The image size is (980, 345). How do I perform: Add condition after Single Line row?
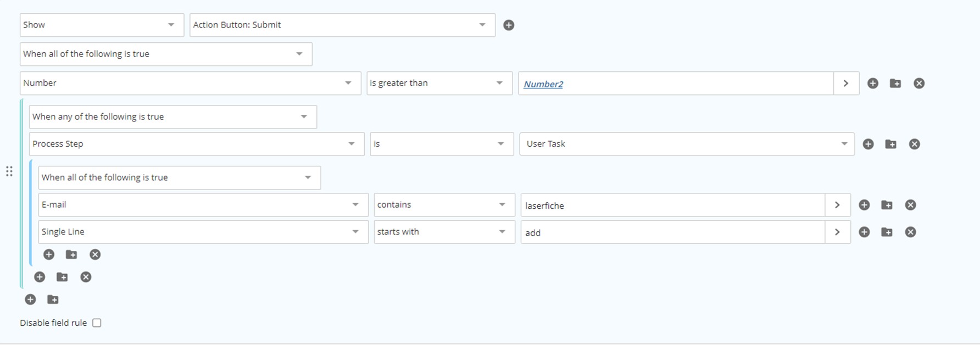click(x=864, y=232)
